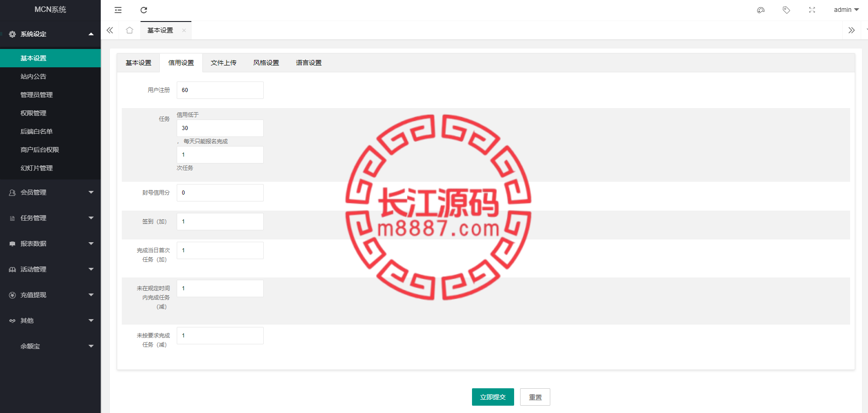This screenshot has height=413, width=868.
Task: Select the 信用设置 tab
Action: [x=181, y=63]
